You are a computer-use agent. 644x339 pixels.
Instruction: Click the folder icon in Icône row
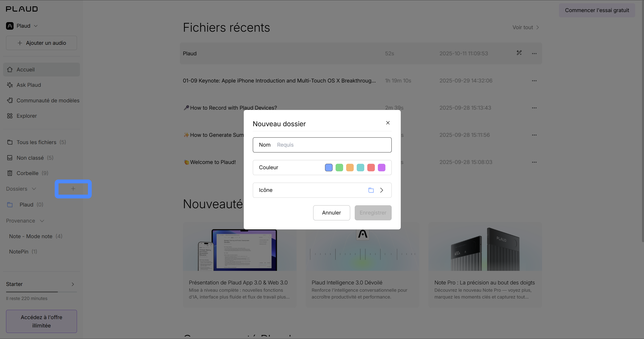click(371, 190)
